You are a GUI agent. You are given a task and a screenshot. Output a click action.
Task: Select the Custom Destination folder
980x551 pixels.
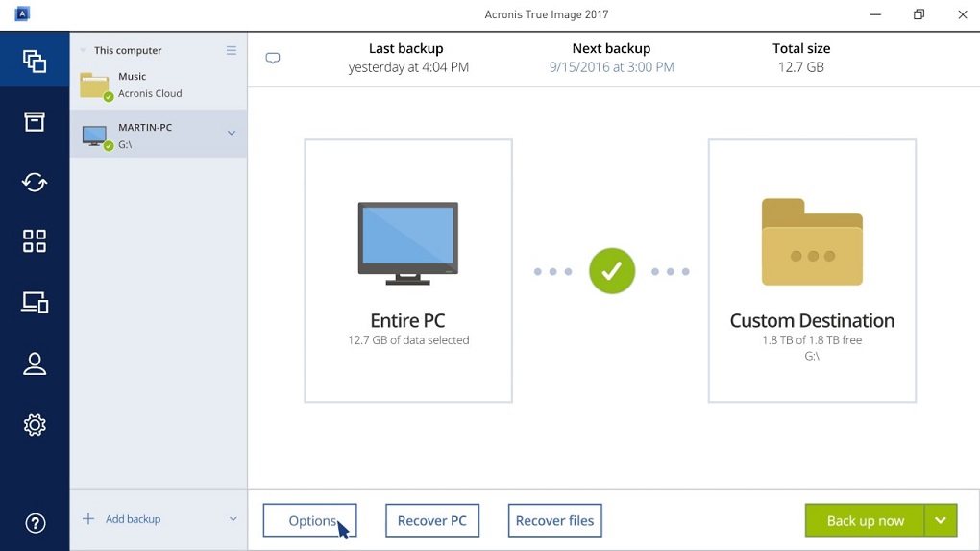[812, 271]
